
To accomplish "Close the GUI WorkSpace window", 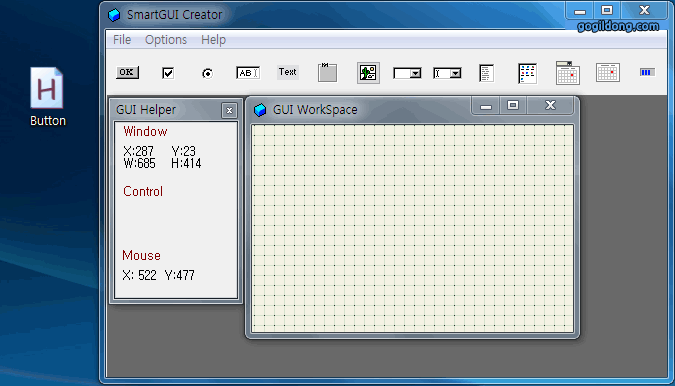I will (550, 105).
